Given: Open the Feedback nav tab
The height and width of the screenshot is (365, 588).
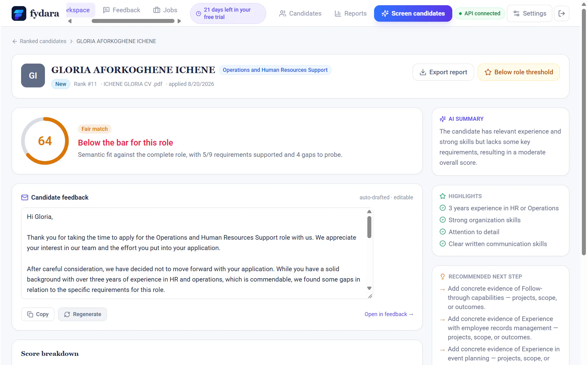Looking at the screenshot, I should point(122,10).
